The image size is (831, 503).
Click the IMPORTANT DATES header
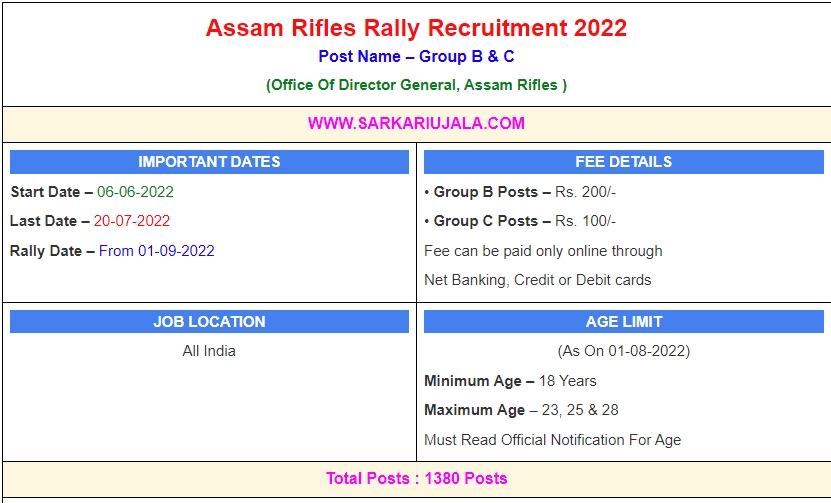tap(209, 162)
